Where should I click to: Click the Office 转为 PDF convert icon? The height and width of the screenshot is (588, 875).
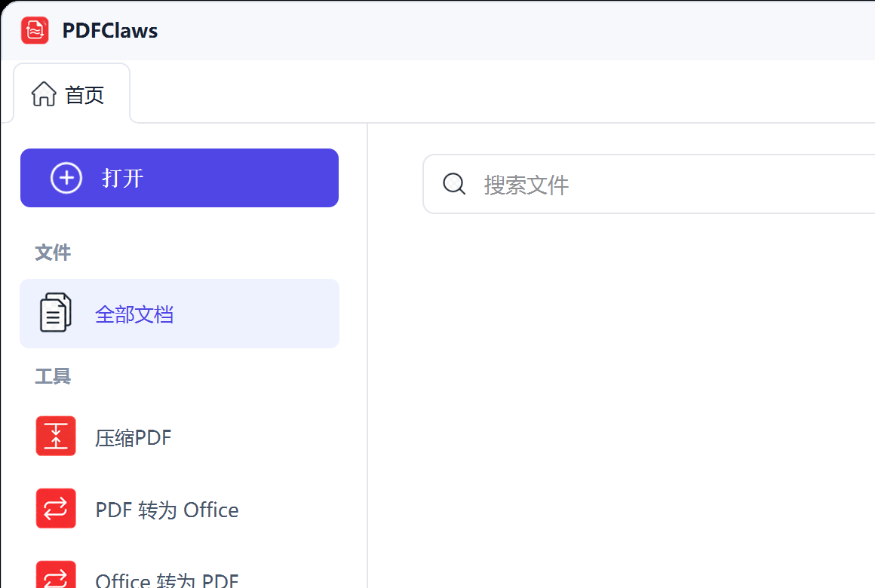pyautogui.click(x=56, y=574)
